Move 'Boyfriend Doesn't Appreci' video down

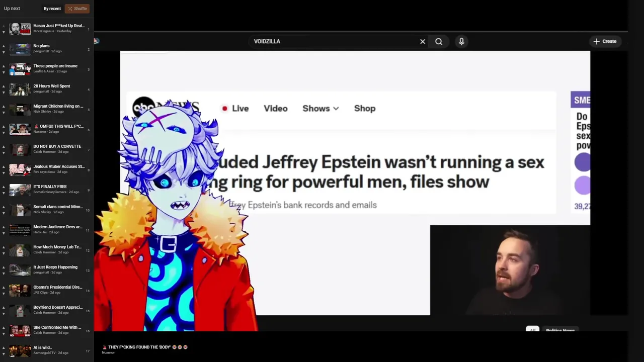pyautogui.click(x=4, y=314)
